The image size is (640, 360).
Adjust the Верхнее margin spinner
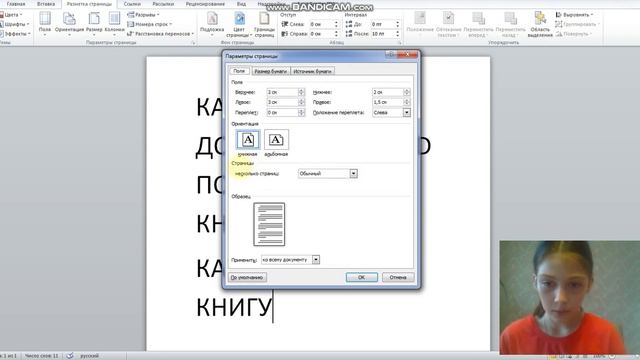(x=302, y=92)
